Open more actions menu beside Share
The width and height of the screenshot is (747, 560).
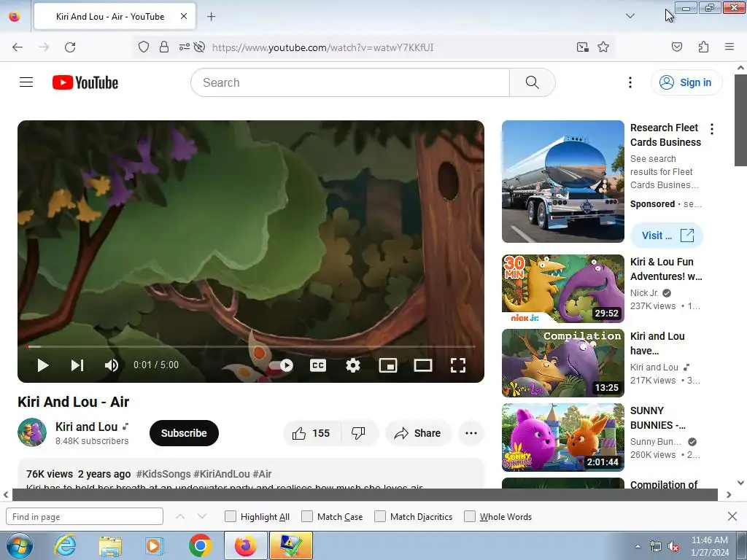tap(471, 433)
